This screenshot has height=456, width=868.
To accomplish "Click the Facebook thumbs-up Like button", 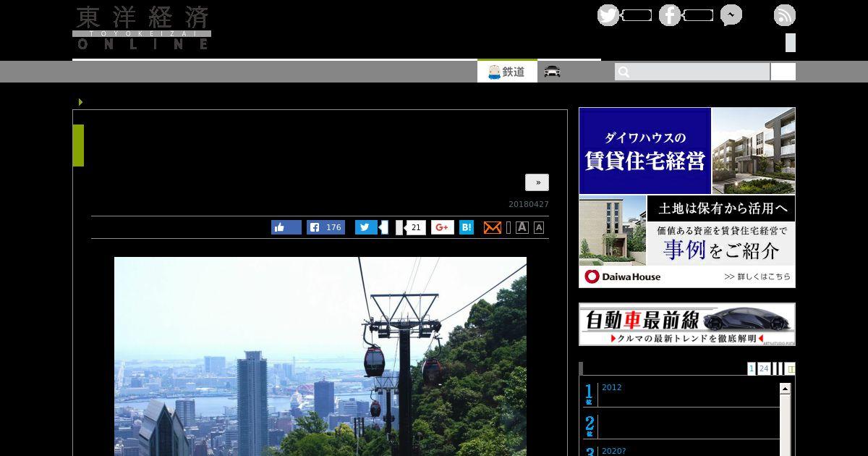I will tap(286, 227).
